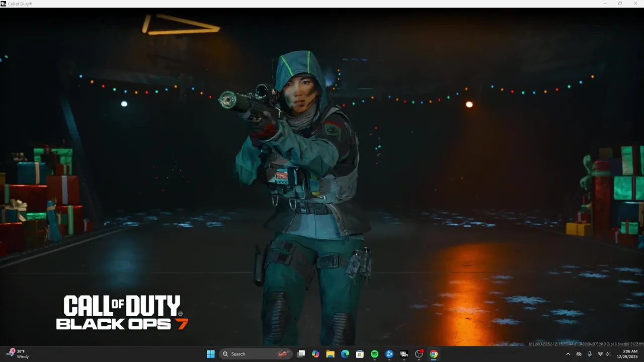This screenshot has width=644, height=362.
Task: Expand the hidden system tray icons
Action: click(568, 354)
